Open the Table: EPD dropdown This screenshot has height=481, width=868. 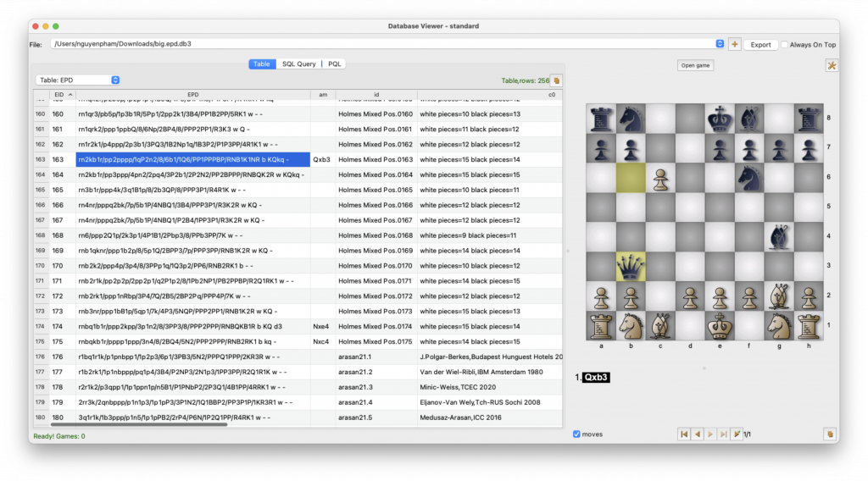tap(78, 80)
